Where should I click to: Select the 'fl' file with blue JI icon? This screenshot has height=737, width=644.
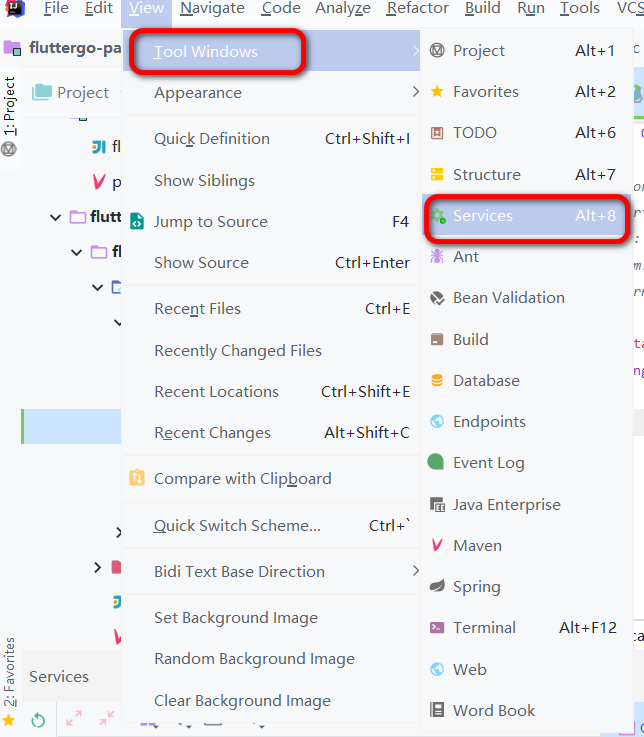coord(106,147)
